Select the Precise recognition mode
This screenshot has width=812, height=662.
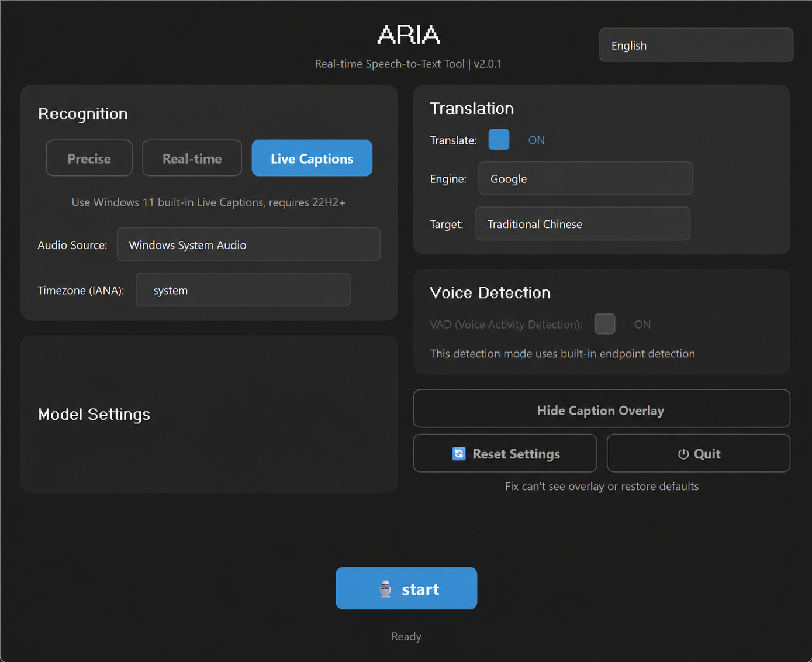(x=89, y=158)
